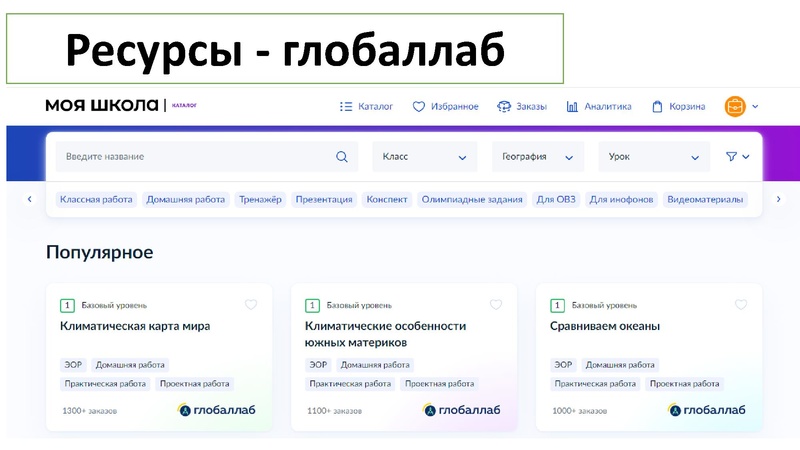Select the Презентация tag
Image resolution: width=800 pixels, height=450 pixels.
point(324,199)
